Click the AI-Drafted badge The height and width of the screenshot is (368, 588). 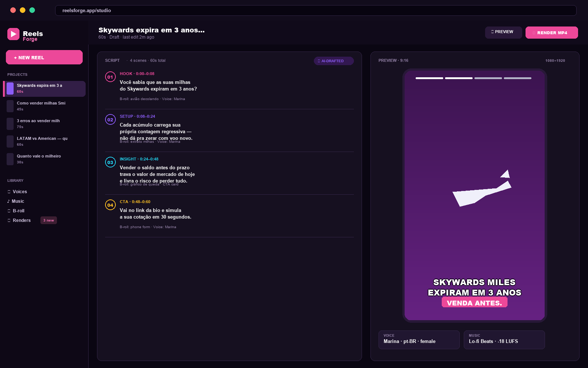click(x=334, y=61)
